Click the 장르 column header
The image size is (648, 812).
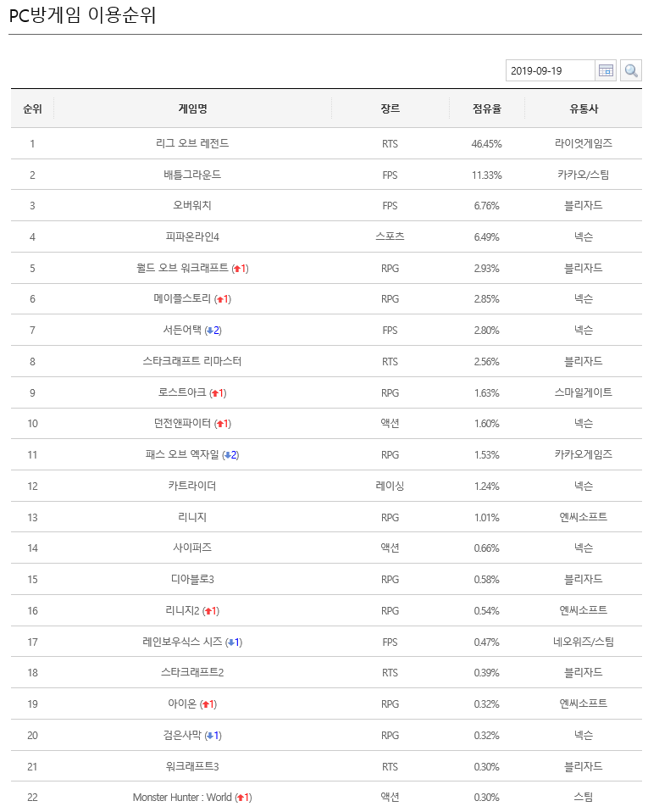(390, 108)
